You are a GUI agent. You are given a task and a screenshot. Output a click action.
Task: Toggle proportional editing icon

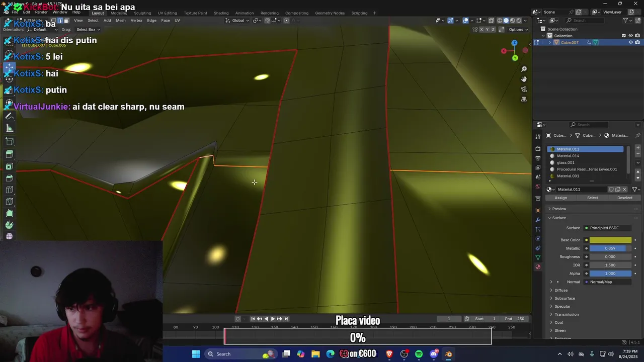coord(286,21)
